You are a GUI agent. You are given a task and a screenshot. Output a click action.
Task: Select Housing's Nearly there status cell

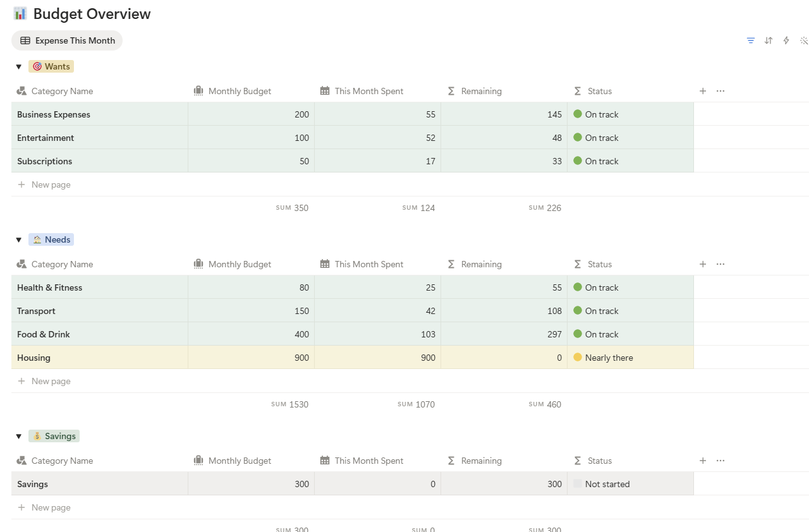click(x=631, y=358)
